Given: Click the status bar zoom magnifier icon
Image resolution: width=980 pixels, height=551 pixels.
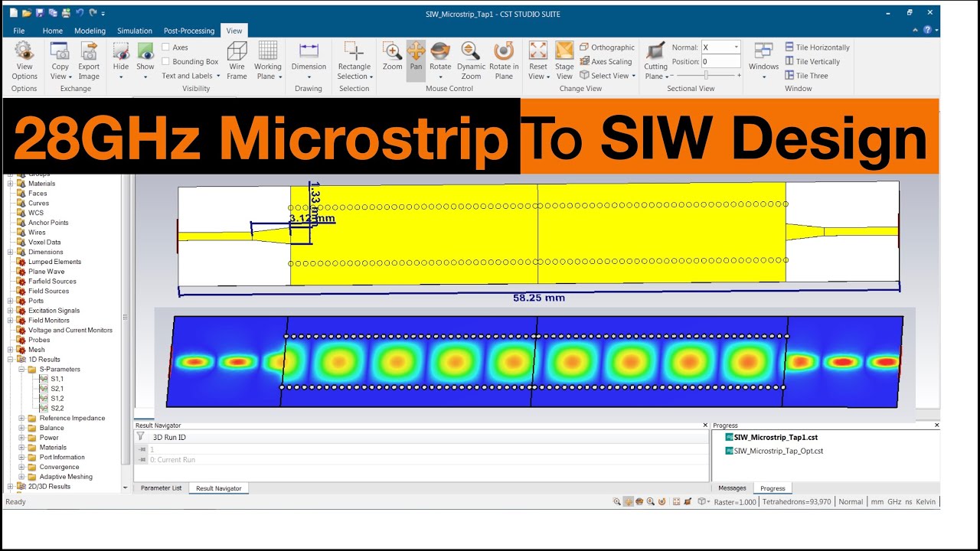Looking at the screenshot, I should coord(617,502).
